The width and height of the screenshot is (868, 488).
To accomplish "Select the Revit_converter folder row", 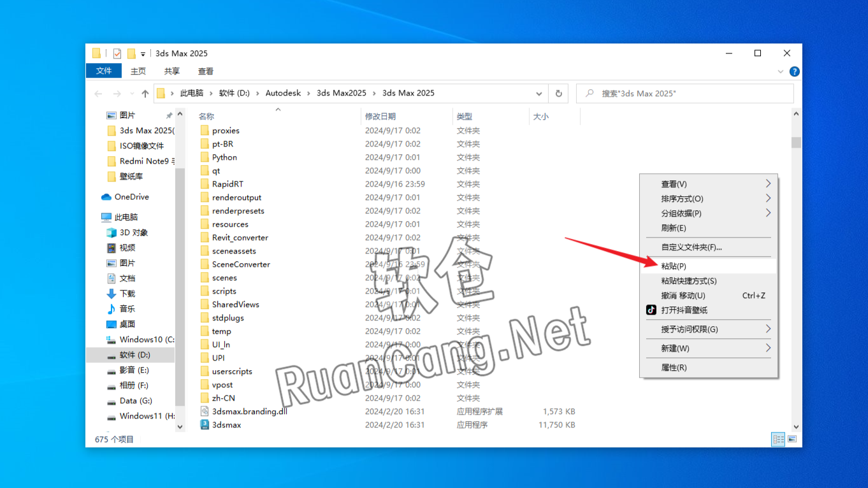I will coord(388,238).
